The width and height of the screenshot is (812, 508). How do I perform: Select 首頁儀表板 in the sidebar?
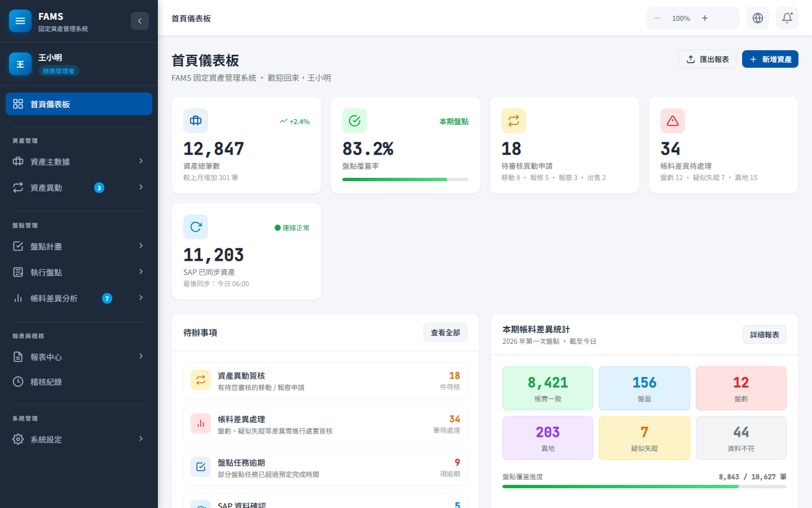79,104
